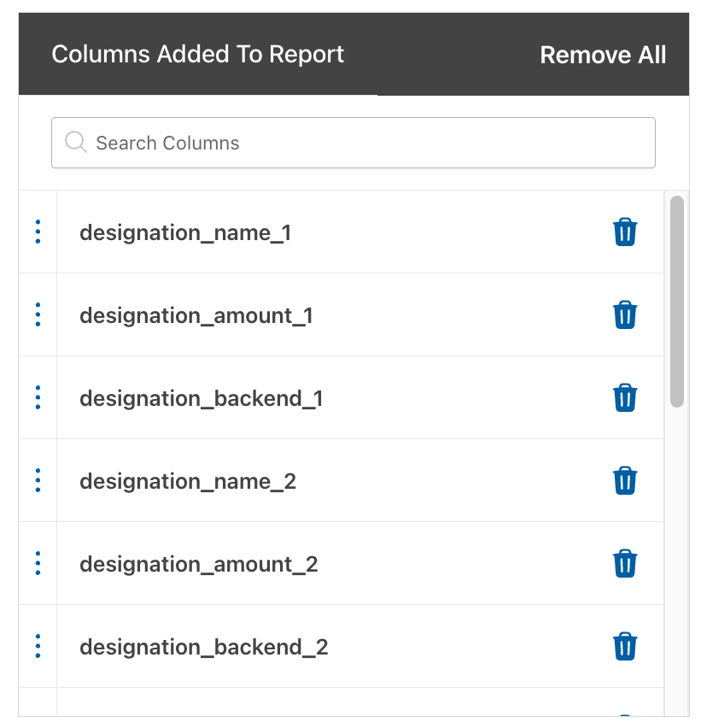Click Remove All columns

[603, 55]
